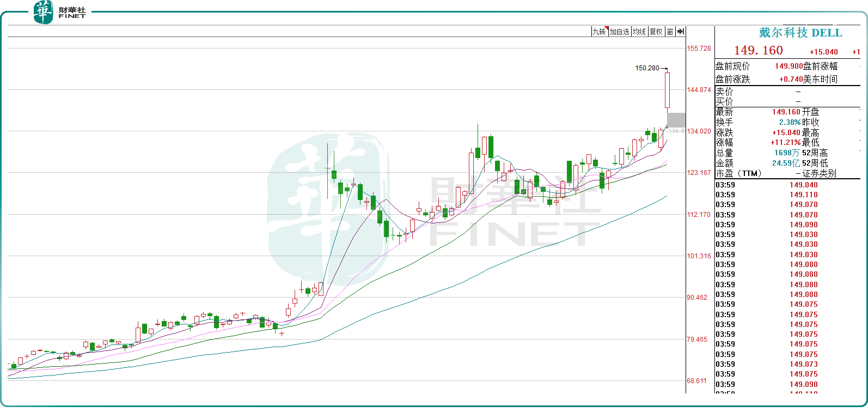Image resolution: width=868 pixels, height=418 pixels.
Task: Click the 90.462 price axis label
Action: tap(697, 298)
